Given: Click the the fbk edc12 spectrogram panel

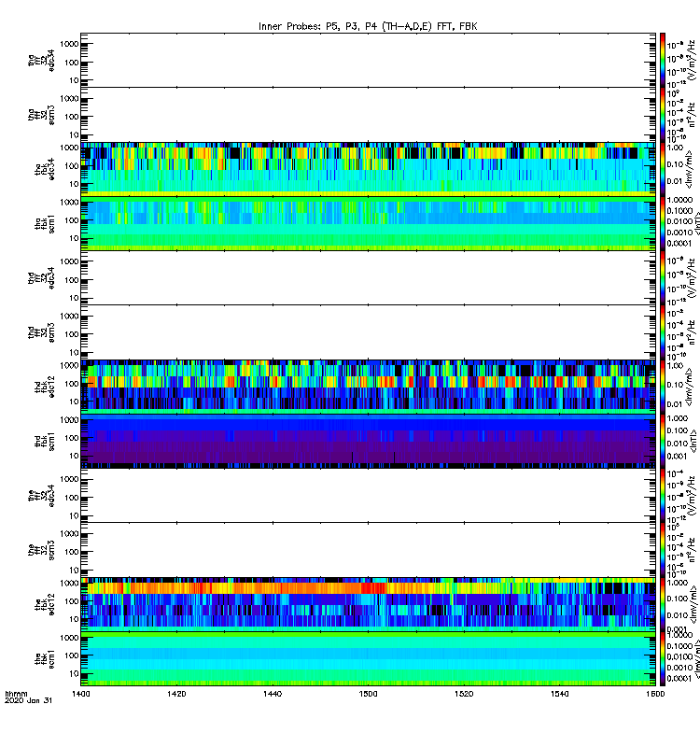Looking at the screenshot, I should [x=368, y=604].
